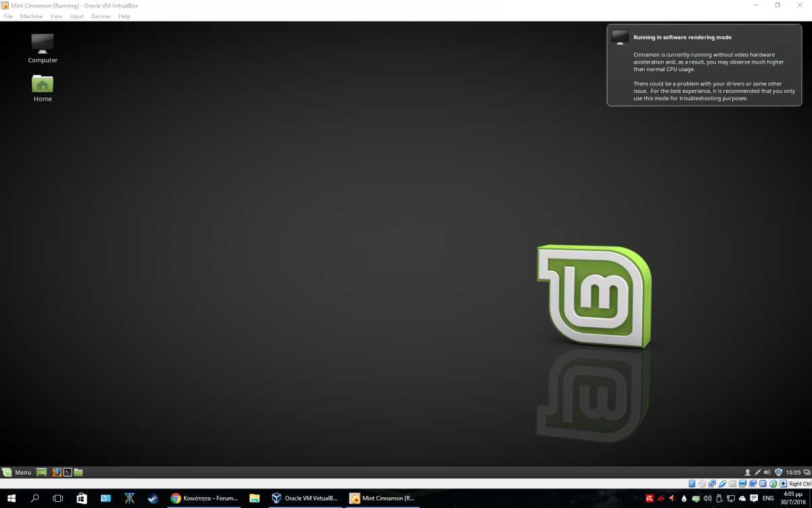Click the 16:05 clock applet
This screenshot has height=508, width=812.
pos(793,472)
